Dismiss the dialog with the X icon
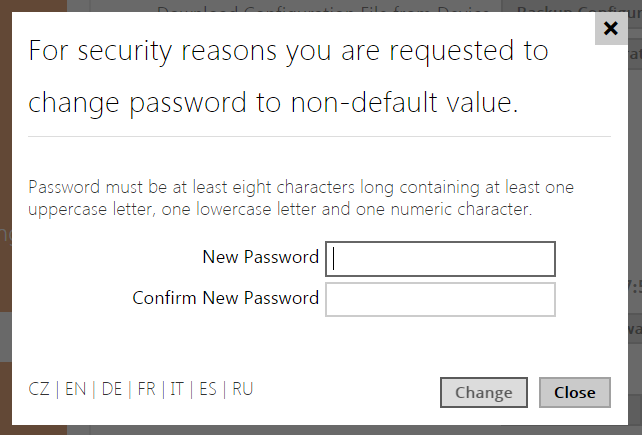This screenshot has width=642, height=435. point(611,29)
